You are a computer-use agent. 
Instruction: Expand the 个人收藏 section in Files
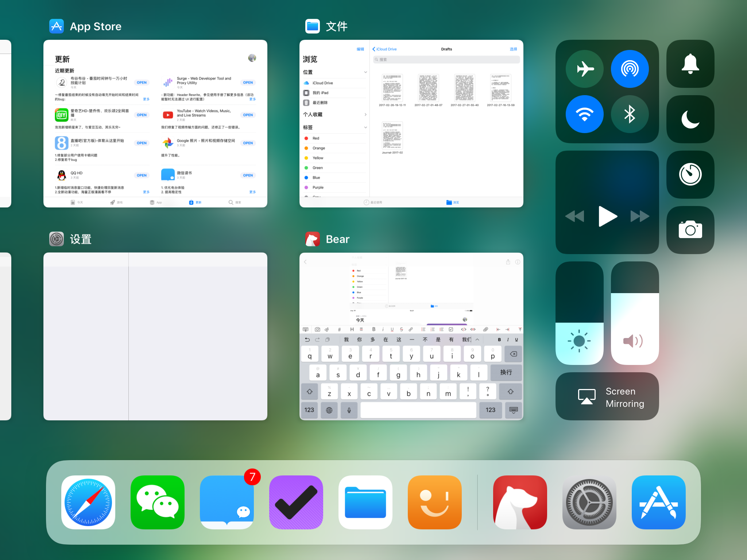[365, 114]
